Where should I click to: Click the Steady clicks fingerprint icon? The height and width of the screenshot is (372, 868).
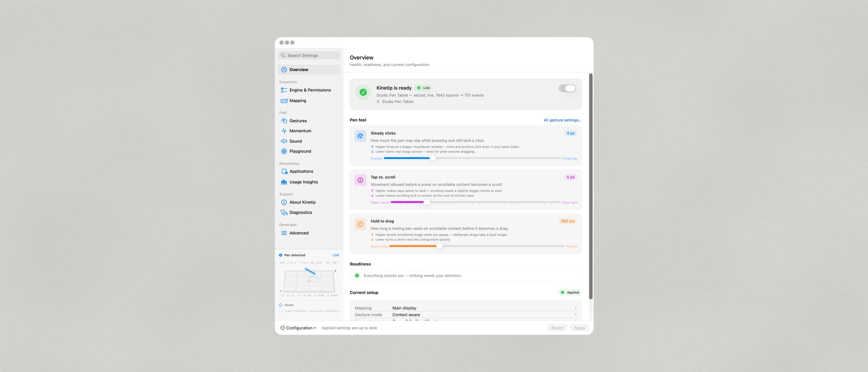[x=360, y=136]
